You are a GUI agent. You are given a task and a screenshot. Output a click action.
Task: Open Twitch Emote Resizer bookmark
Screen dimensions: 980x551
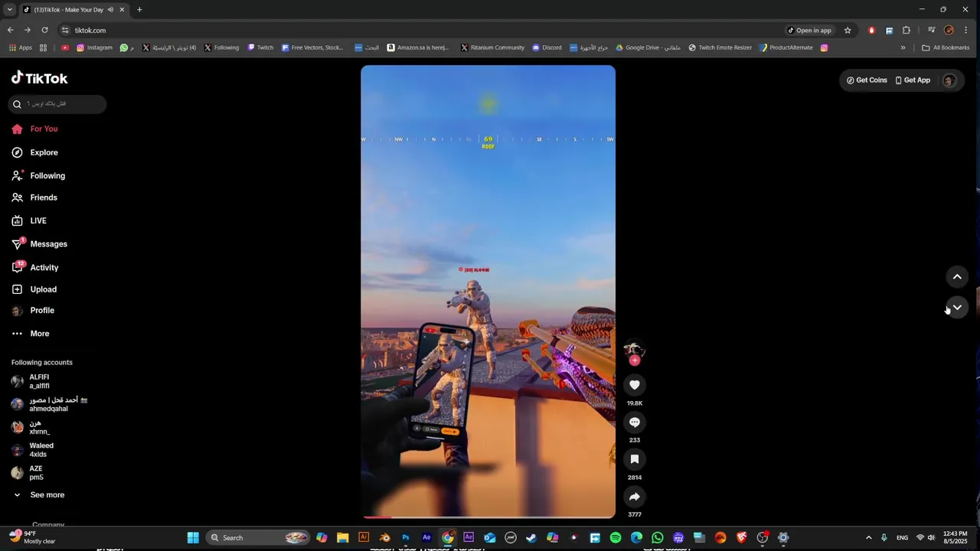[x=720, y=47]
